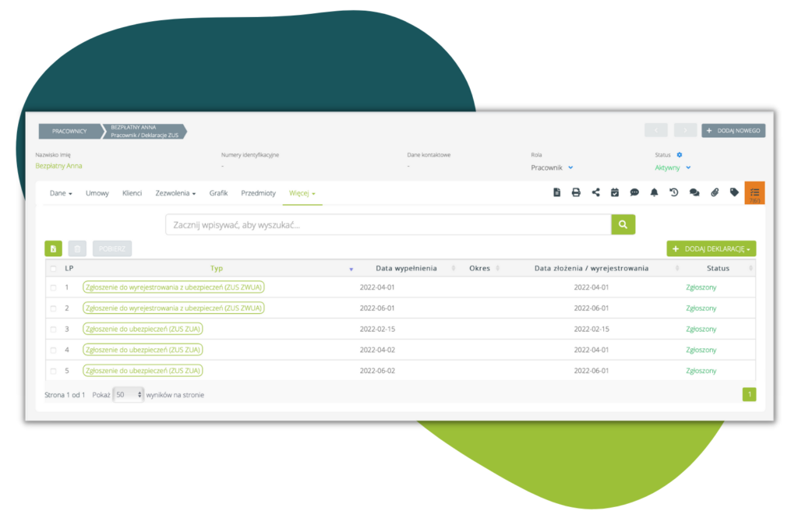Open the history clock icon
This screenshot has width=798, height=532.
(x=674, y=192)
